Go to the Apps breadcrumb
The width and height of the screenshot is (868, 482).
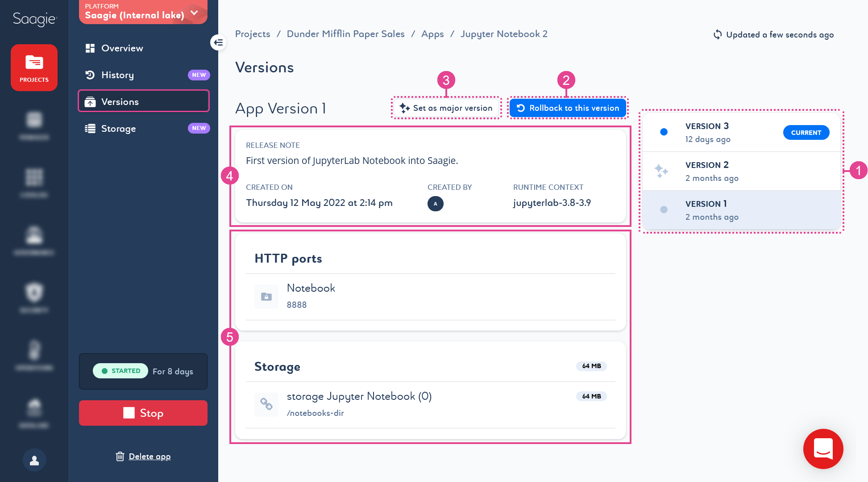pos(432,34)
